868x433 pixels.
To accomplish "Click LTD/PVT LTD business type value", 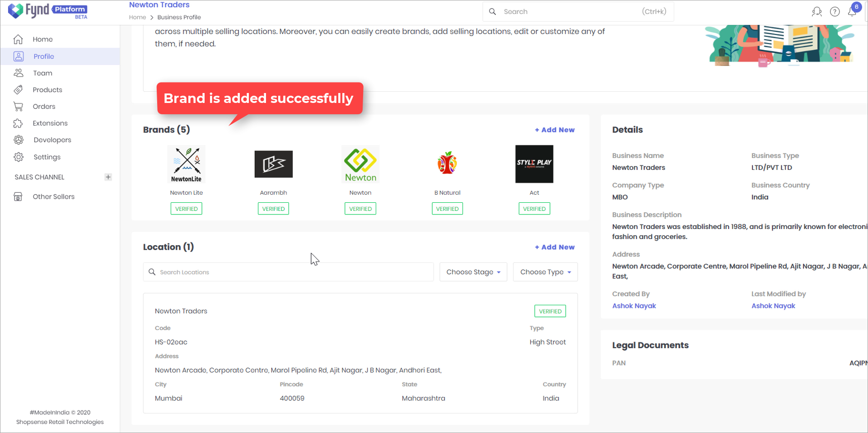I will pyautogui.click(x=772, y=168).
